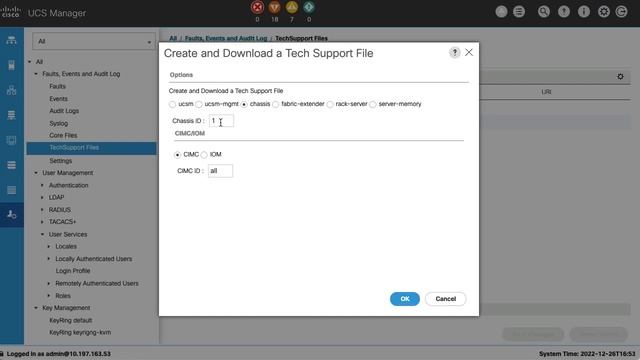
Task: Select the fabric-extender radio button
Action: click(276, 104)
